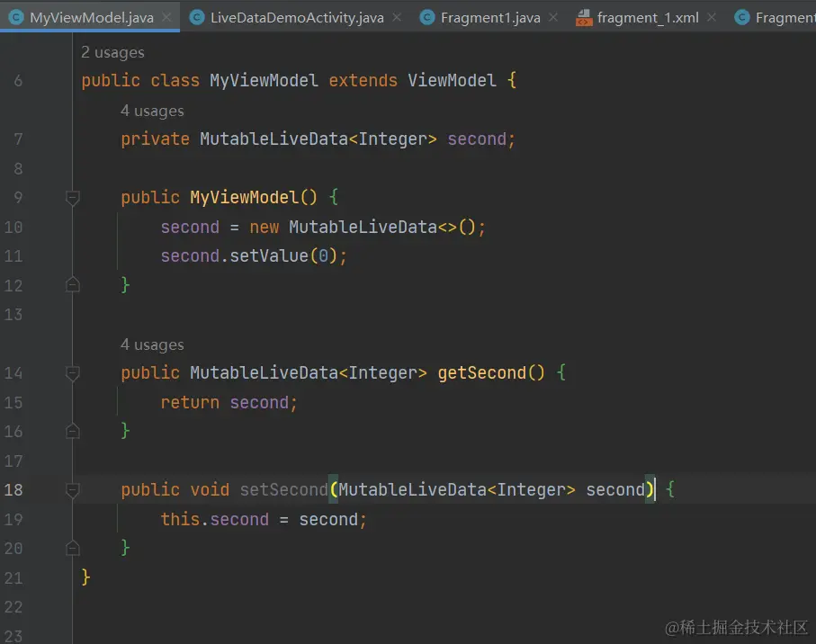Close the LiveDataDemoActivity.java tab

coord(397,18)
